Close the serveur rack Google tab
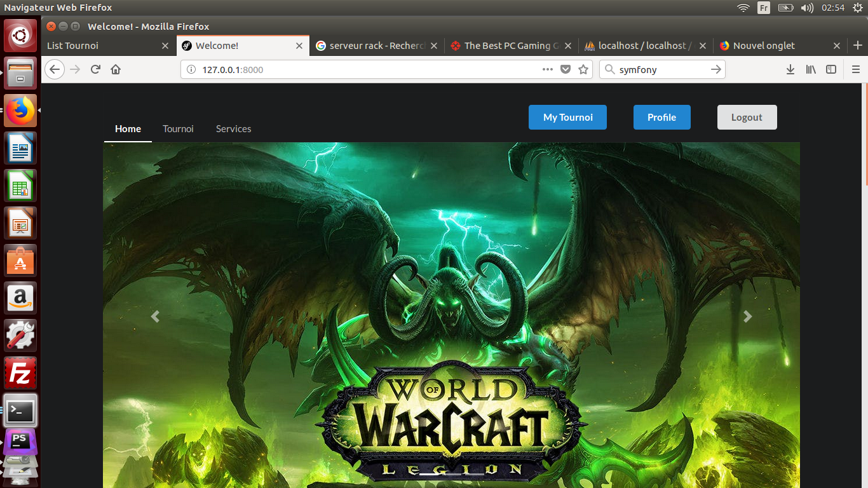This screenshot has width=868, height=488. click(x=434, y=46)
